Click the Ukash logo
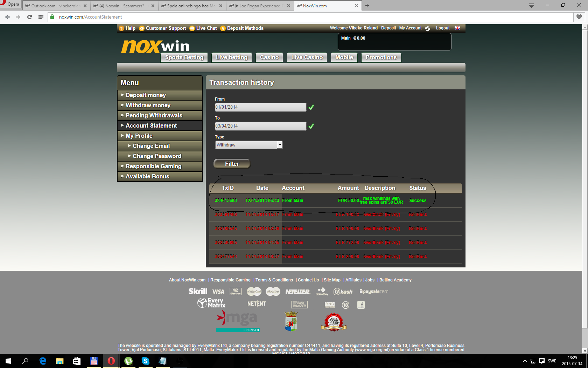Screen dimensions: 588x368 click(x=343, y=292)
